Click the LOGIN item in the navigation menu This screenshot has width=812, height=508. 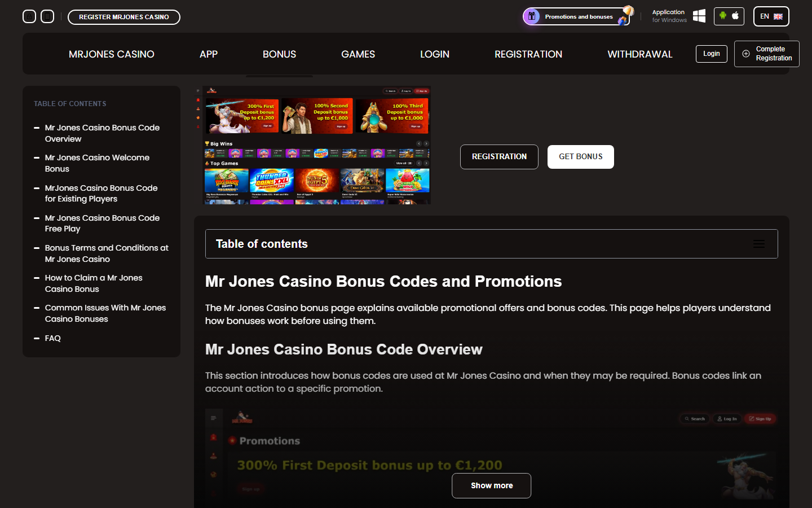coord(435,54)
